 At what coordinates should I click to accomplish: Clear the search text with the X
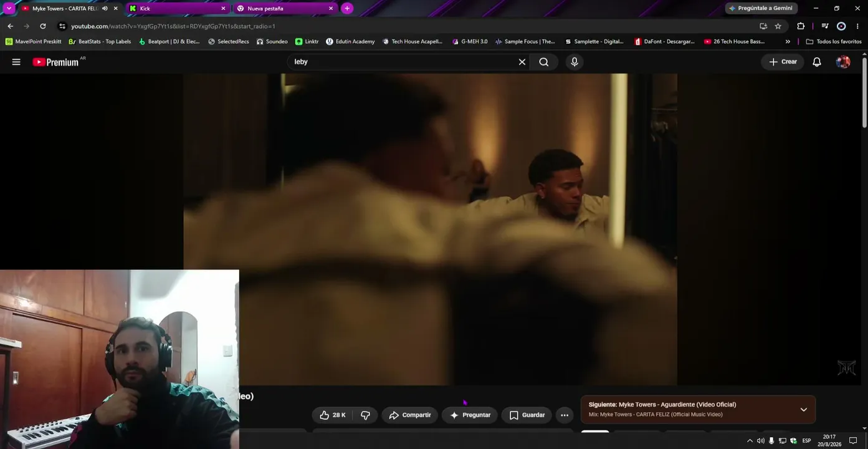pyautogui.click(x=522, y=62)
